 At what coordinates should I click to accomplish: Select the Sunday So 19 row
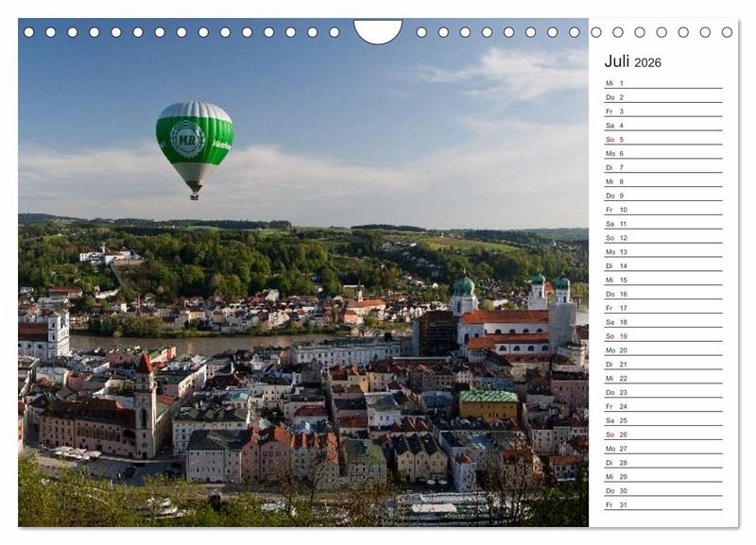(x=663, y=336)
